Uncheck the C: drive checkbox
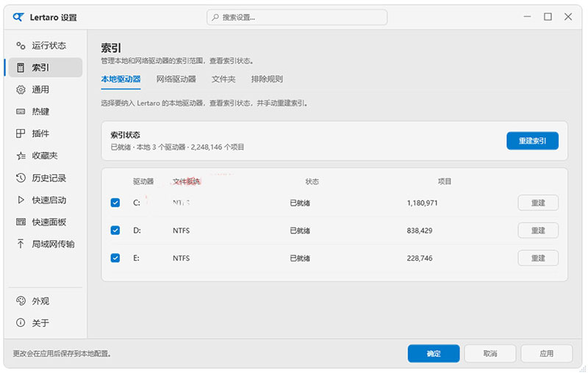This screenshot has width=588, height=373. (115, 203)
